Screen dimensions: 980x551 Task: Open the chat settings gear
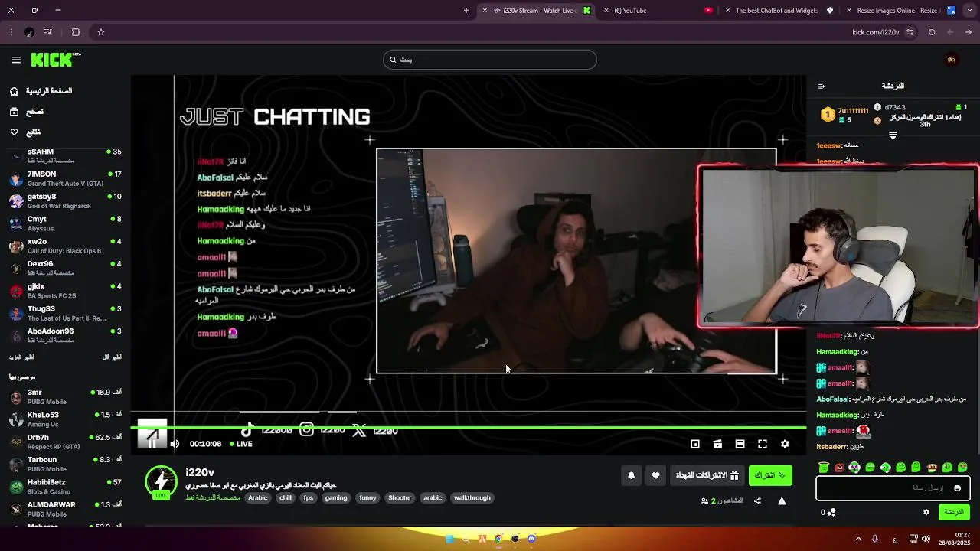926,512
